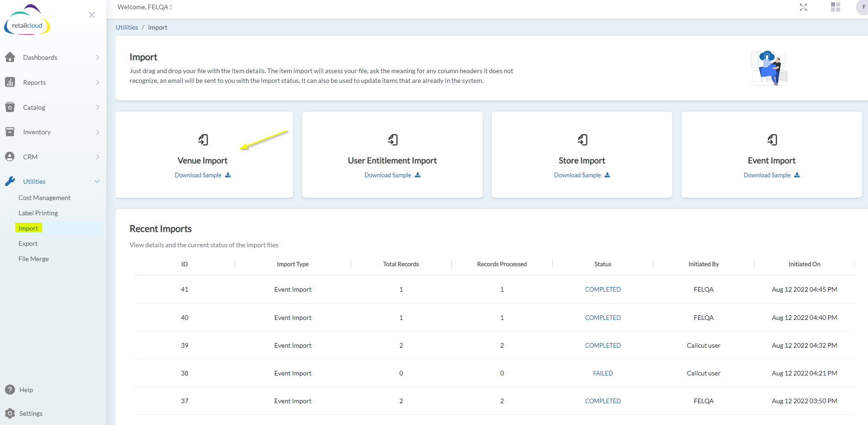The width and height of the screenshot is (868, 425).
Task: Open the apps grid icon in header
Action: point(835,7)
